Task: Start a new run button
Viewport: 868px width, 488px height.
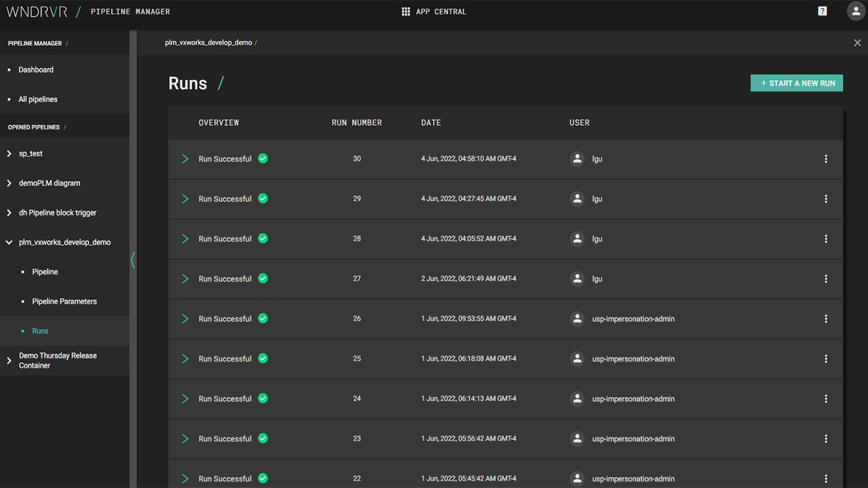Action: (x=797, y=83)
